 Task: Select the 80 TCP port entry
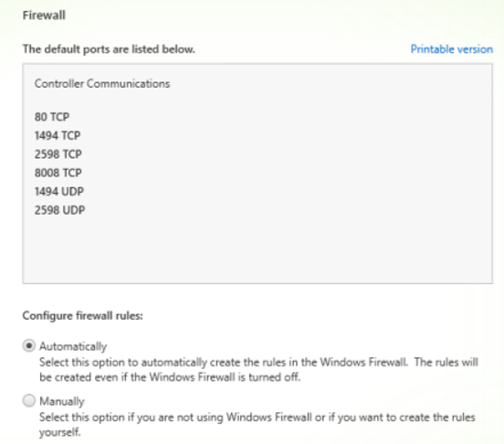pyautogui.click(x=52, y=117)
